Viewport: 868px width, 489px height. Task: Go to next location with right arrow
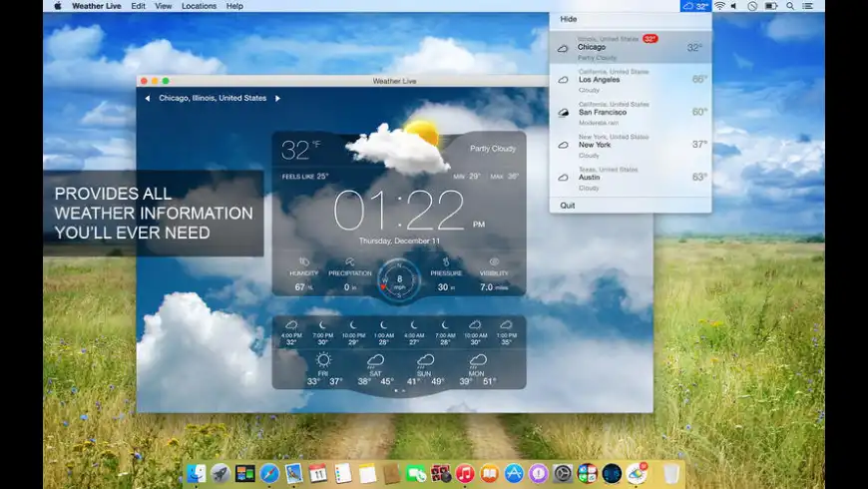click(x=277, y=99)
